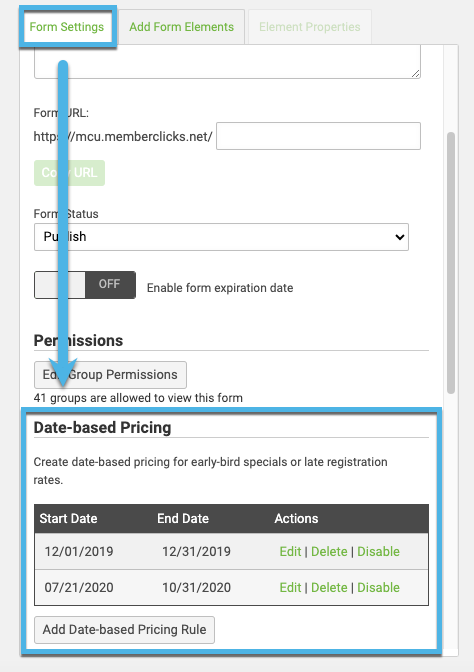Open the Form Status dropdown

tap(221, 237)
